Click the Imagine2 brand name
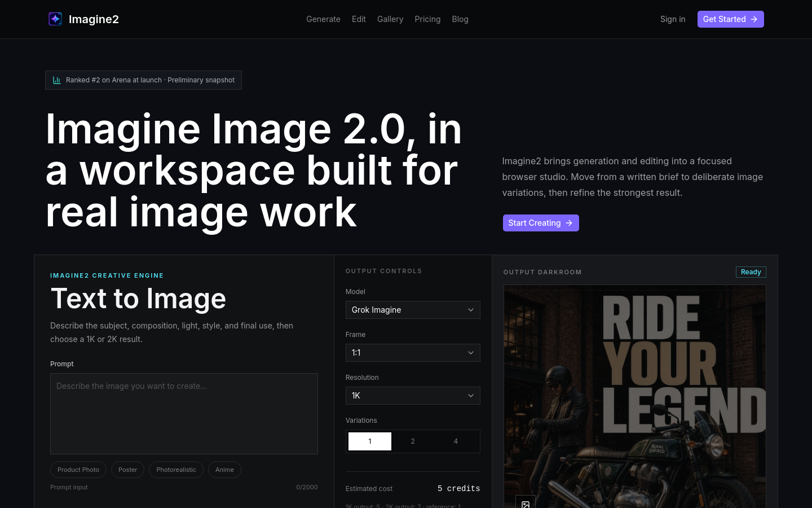 [94, 19]
